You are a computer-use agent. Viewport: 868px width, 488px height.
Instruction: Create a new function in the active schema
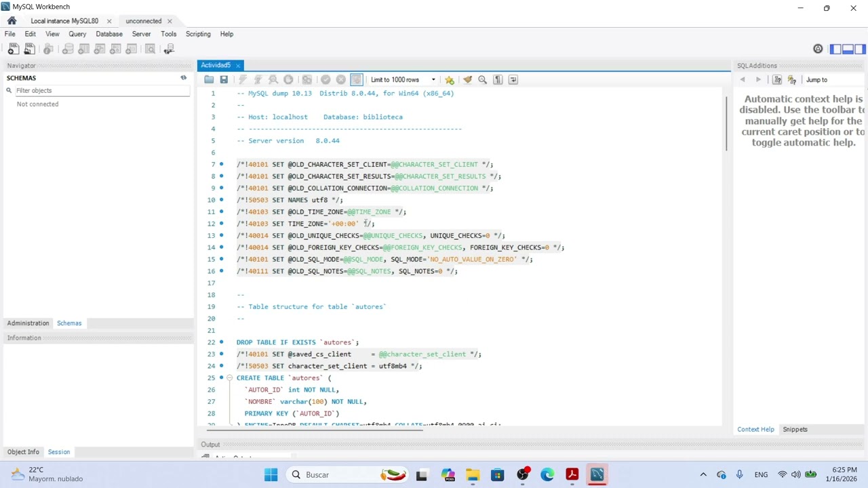point(132,49)
